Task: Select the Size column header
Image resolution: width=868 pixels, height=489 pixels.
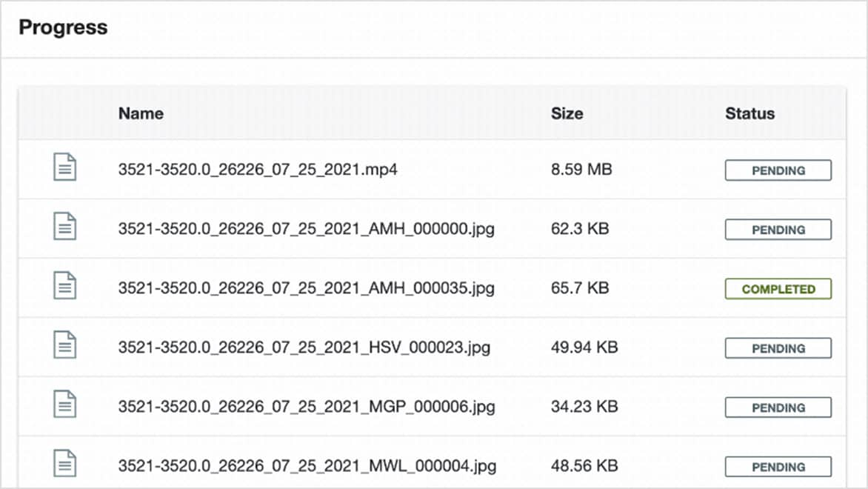Action: 567,113
